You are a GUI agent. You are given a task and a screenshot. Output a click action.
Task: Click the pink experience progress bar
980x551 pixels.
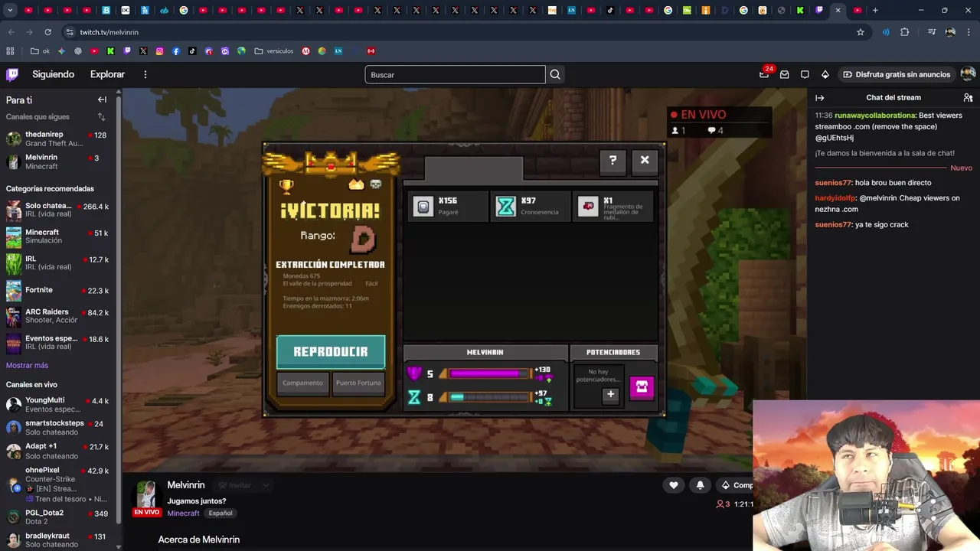[x=486, y=374]
